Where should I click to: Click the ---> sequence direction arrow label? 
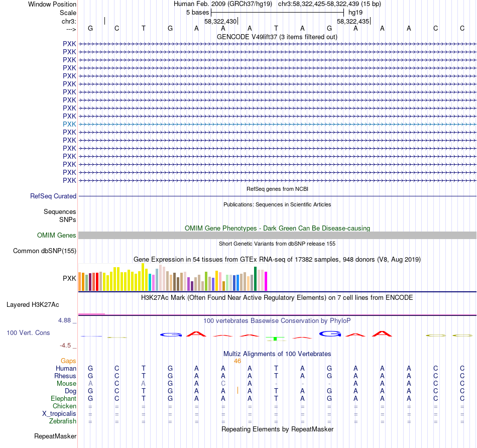(x=71, y=29)
